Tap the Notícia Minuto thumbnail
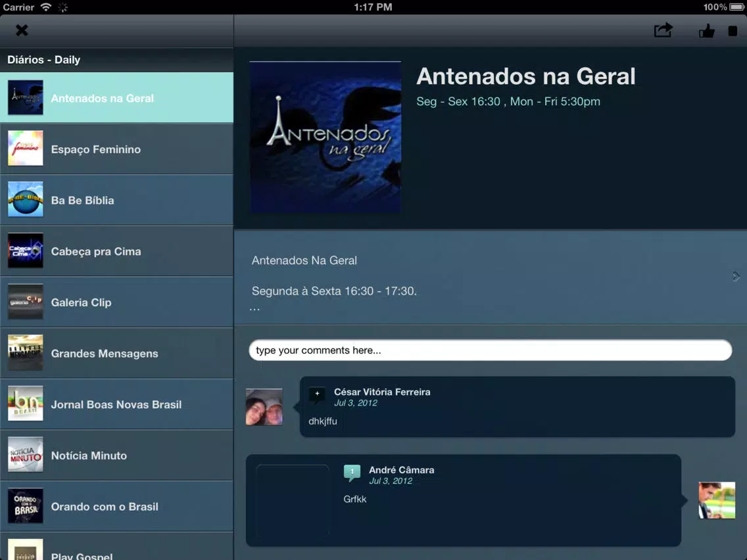The image size is (747, 560). click(25, 454)
